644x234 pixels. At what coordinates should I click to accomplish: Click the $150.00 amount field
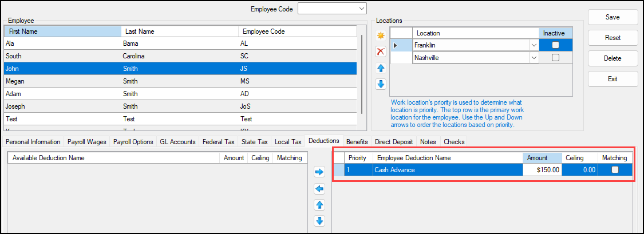coord(542,169)
